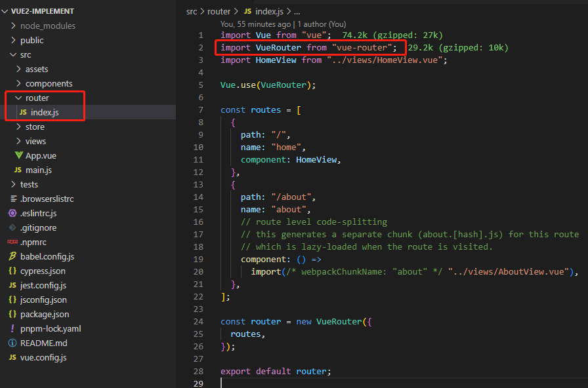Viewport: 588px width, 388px height.
Task: Click the braces icon beside jsconfig.json
Action: [x=12, y=300]
